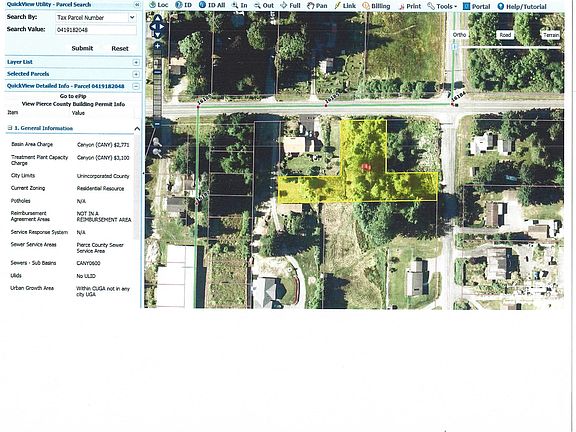The image size is (576, 432).
Task: Click the details panel vertical scrollbar
Action: [137, 187]
